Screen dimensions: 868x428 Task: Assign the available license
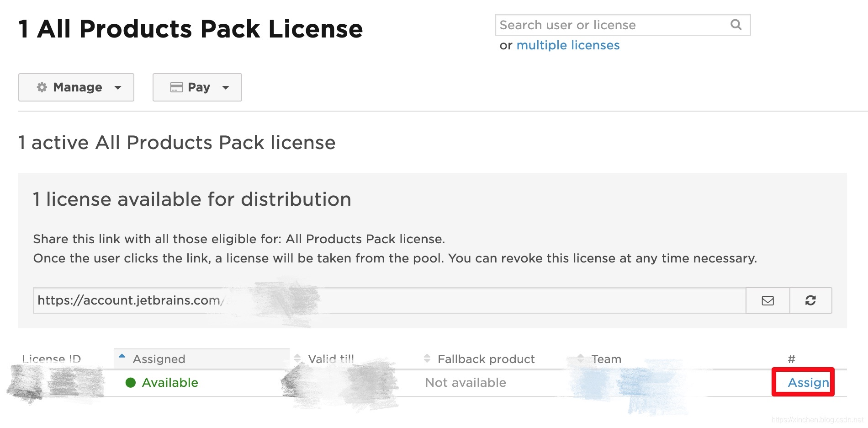(808, 382)
